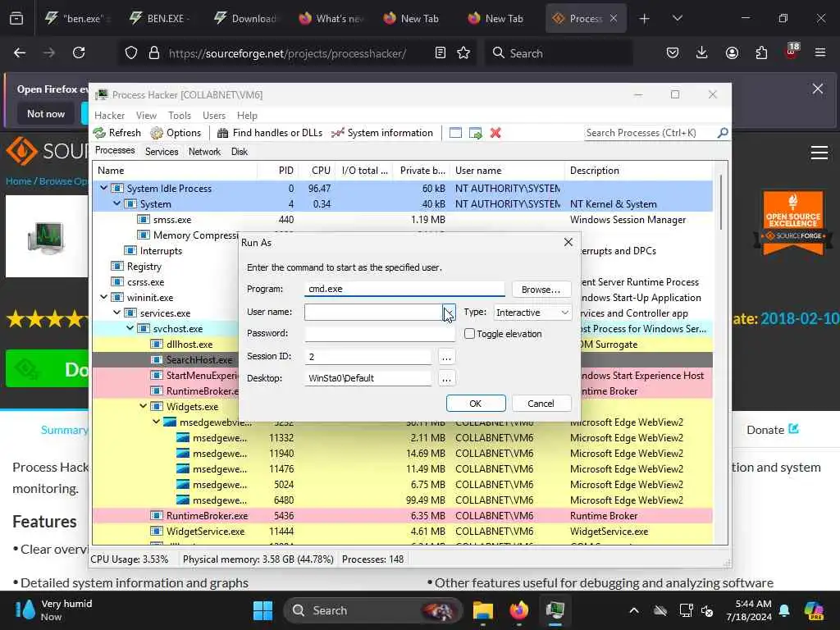The image size is (840, 630).
Task: Click the ellipsis button next to Desktop
Action: pos(446,379)
